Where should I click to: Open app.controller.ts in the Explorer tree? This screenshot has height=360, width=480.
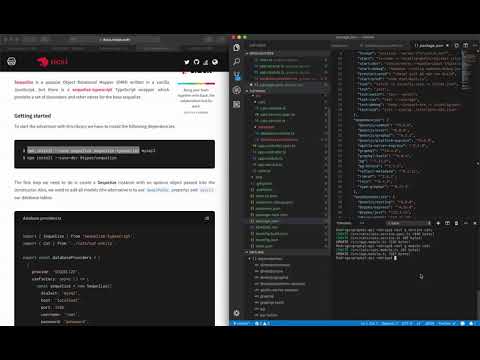(272, 152)
